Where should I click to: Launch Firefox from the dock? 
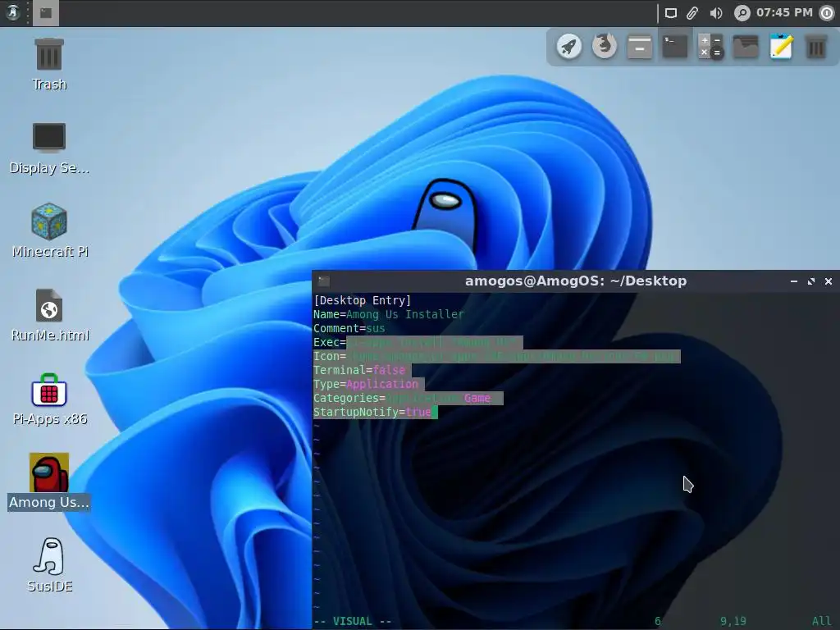click(605, 47)
